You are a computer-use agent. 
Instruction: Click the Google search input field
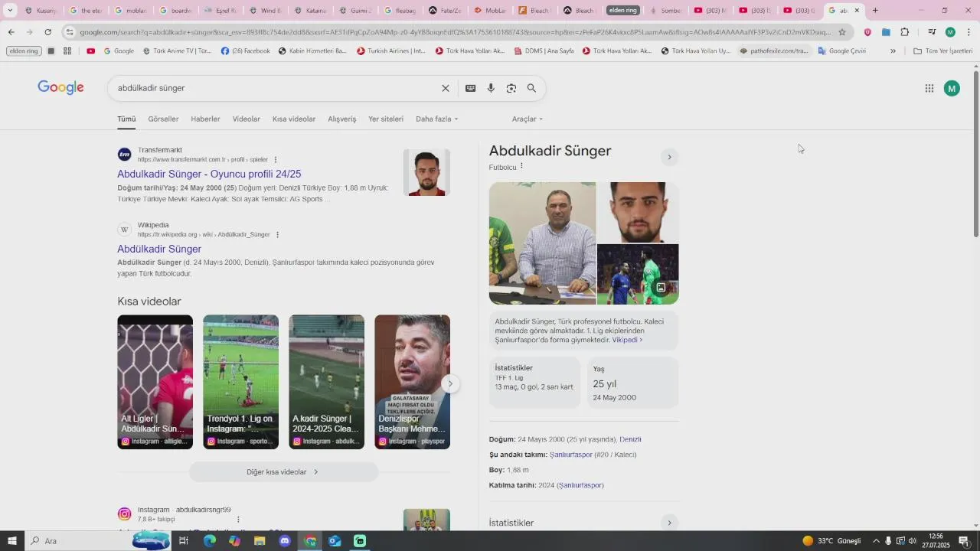[276, 88]
